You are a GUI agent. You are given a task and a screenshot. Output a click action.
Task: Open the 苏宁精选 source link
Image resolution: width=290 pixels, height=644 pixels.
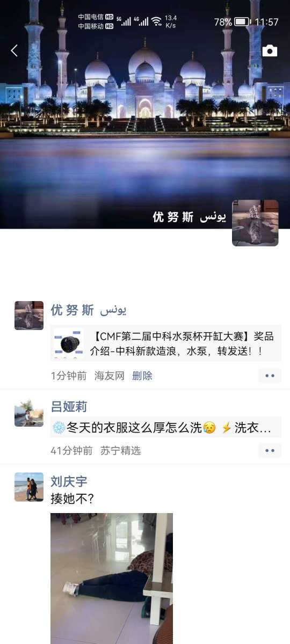[120, 450]
